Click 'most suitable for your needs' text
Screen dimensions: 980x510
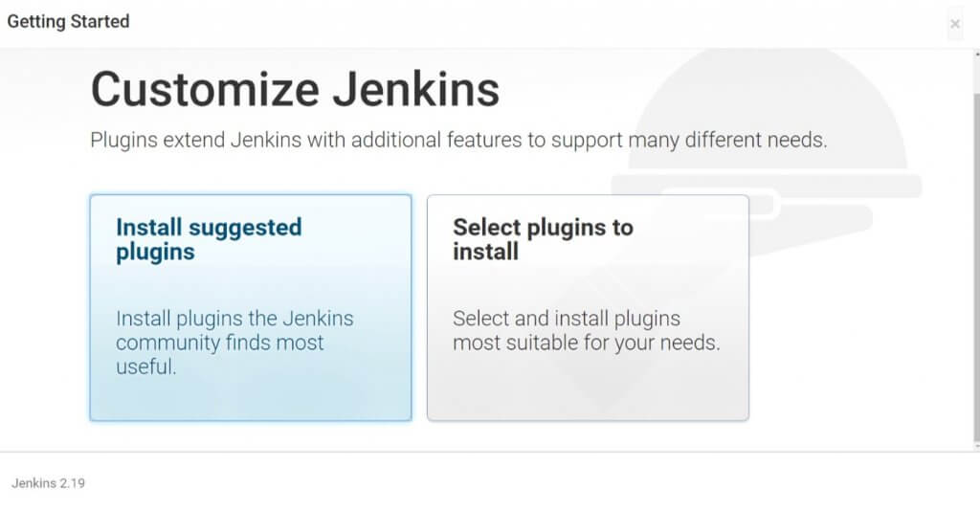tap(587, 343)
